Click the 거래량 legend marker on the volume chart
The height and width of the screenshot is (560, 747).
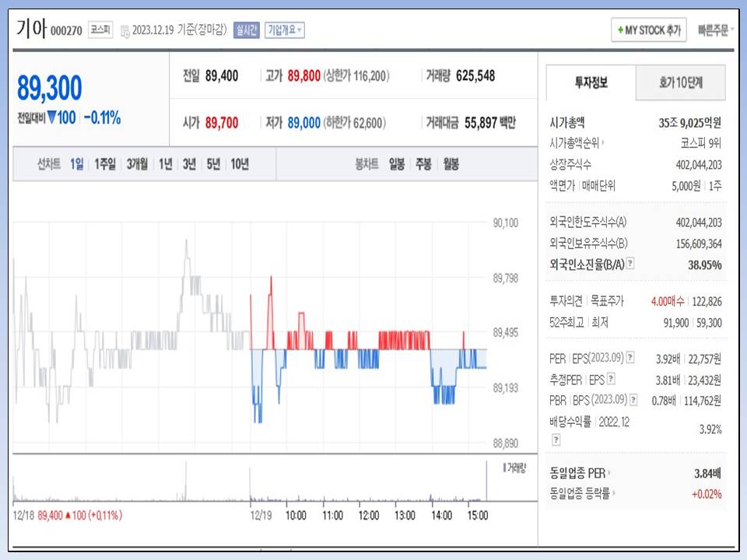[504, 468]
